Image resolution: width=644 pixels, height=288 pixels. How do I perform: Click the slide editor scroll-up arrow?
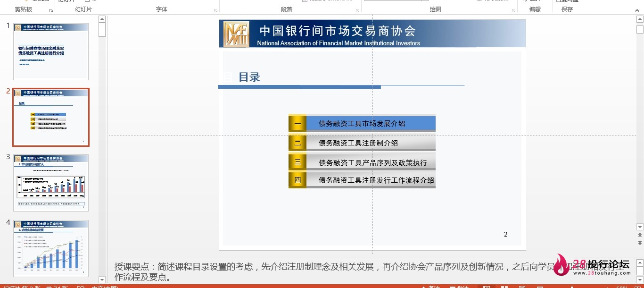[640, 19]
